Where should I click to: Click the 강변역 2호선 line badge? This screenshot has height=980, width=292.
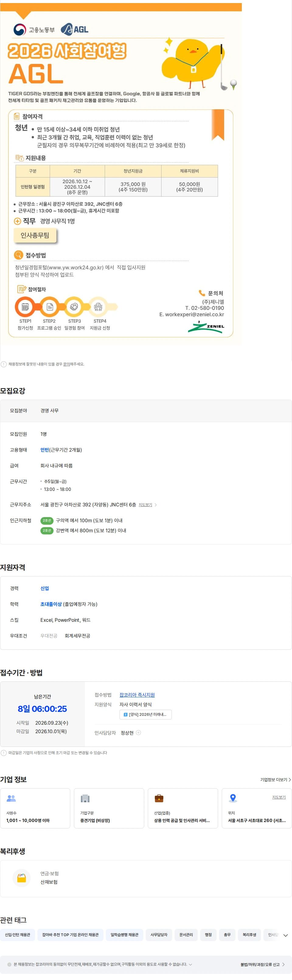pos(47,530)
